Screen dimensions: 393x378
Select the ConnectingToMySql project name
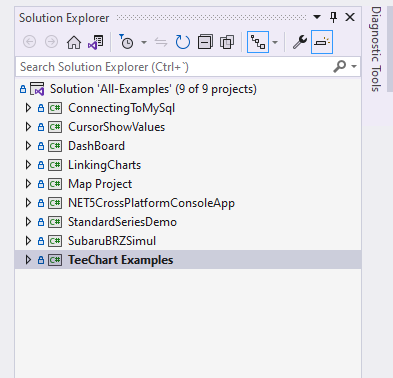[121, 108]
